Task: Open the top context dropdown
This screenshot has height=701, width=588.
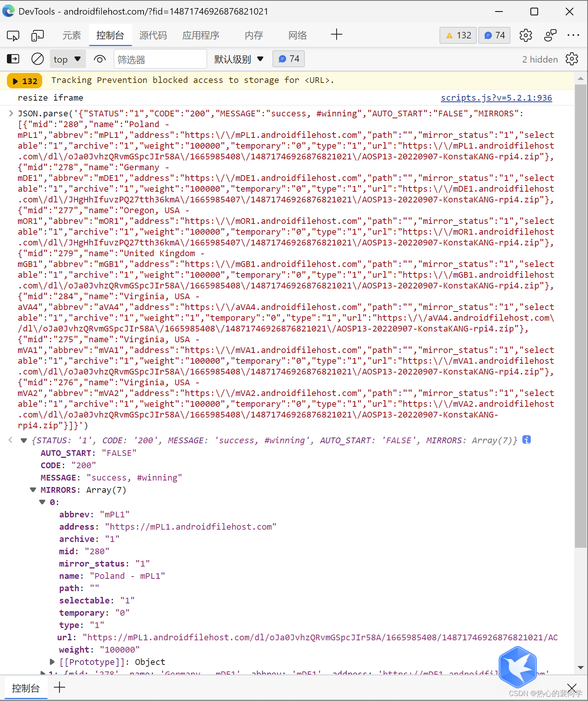Action: coord(68,59)
